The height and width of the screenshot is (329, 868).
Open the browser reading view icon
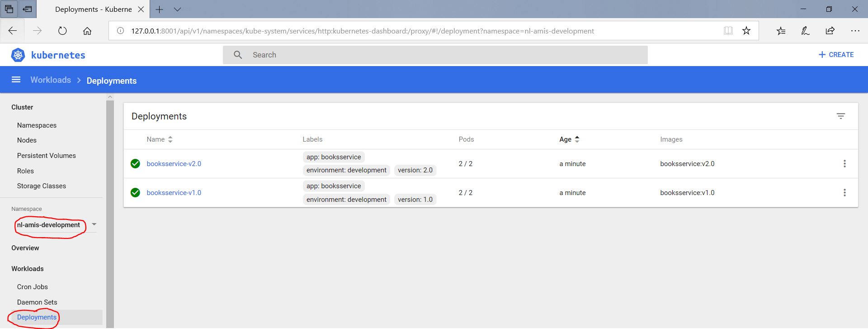point(728,31)
